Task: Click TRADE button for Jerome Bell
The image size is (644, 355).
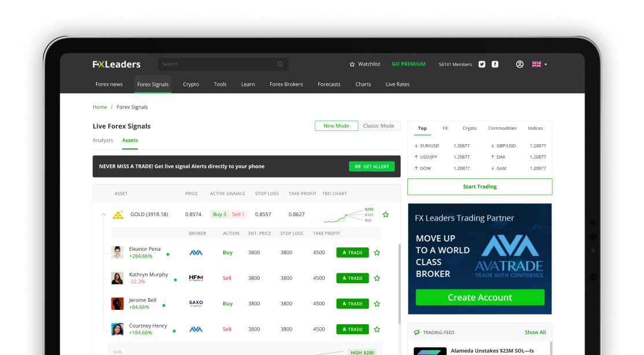Action: pos(352,303)
